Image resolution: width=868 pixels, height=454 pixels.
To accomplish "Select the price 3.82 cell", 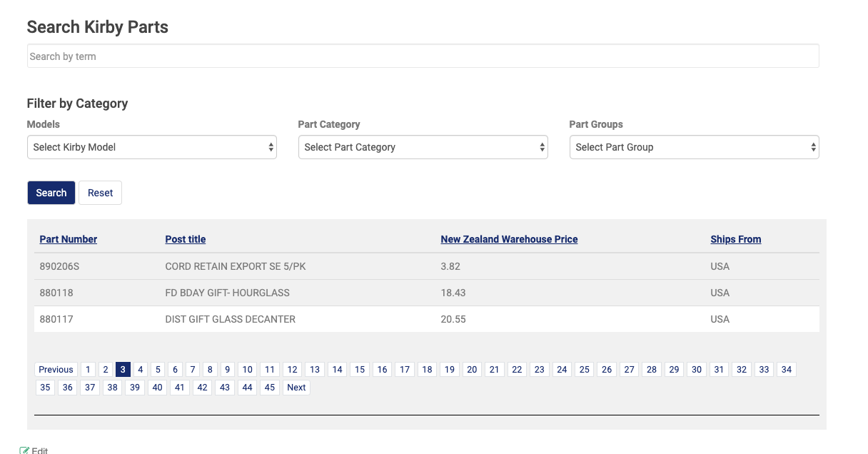I will click(x=450, y=266).
